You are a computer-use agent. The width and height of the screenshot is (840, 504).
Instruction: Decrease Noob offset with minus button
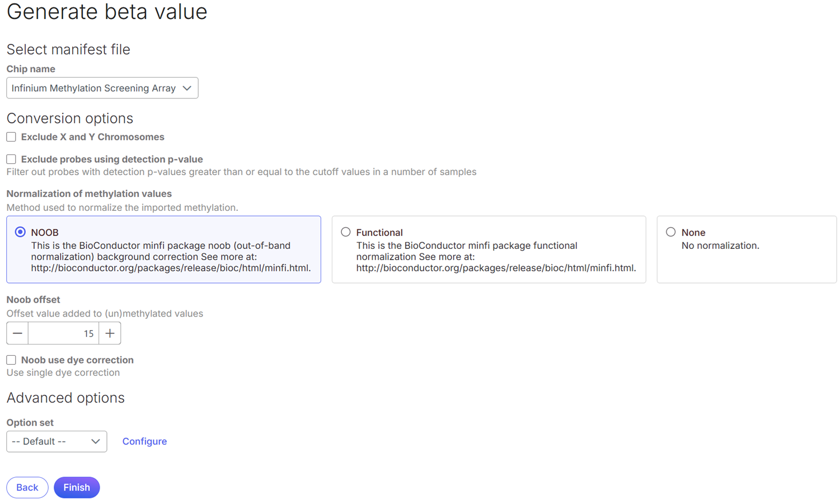(17, 333)
